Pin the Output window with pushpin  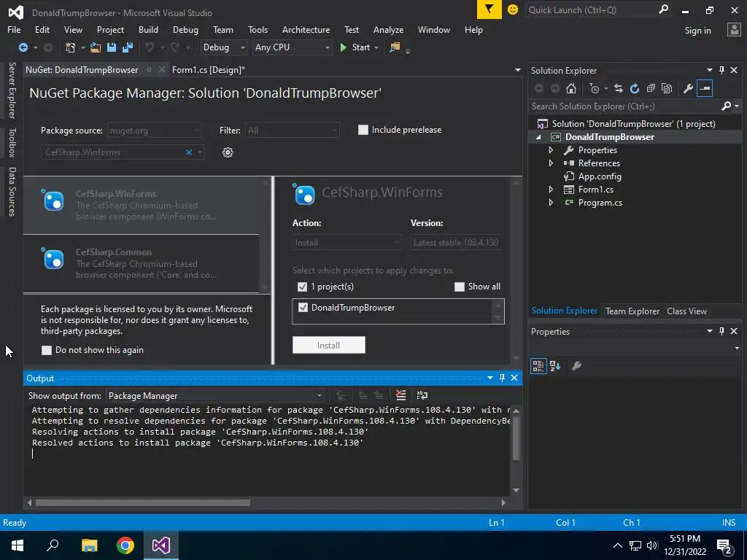pos(502,378)
